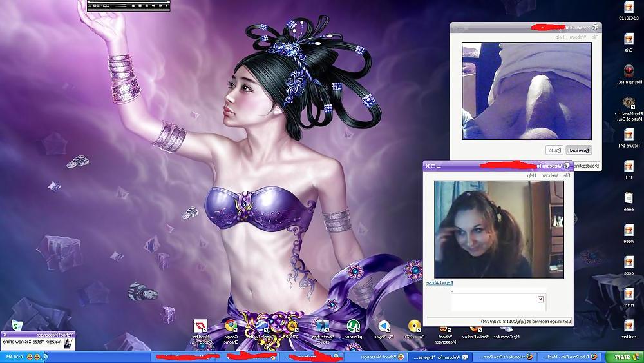Select the Cris desktop icon
This screenshot has width=644, height=363.
pyautogui.click(x=629, y=43)
